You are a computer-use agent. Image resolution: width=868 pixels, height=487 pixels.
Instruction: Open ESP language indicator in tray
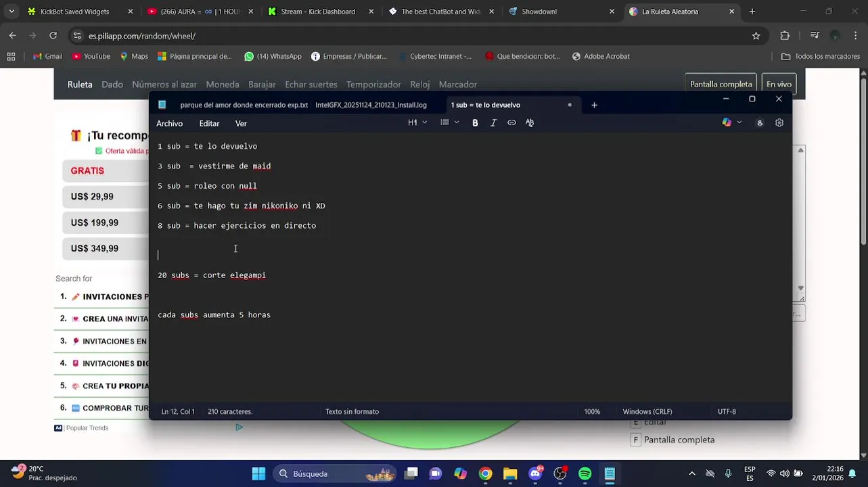click(x=750, y=473)
